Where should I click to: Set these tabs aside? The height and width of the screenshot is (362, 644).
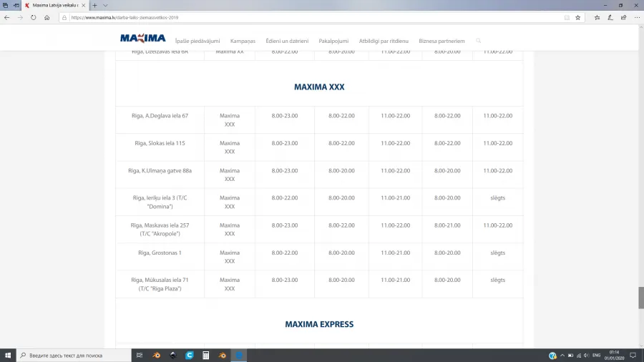(x=16, y=5)
